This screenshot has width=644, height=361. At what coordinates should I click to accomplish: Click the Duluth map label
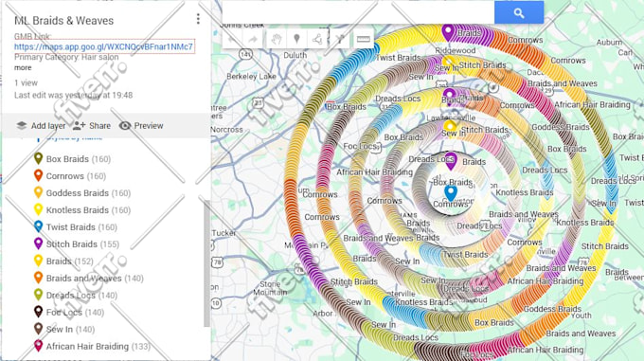(295, 55)
